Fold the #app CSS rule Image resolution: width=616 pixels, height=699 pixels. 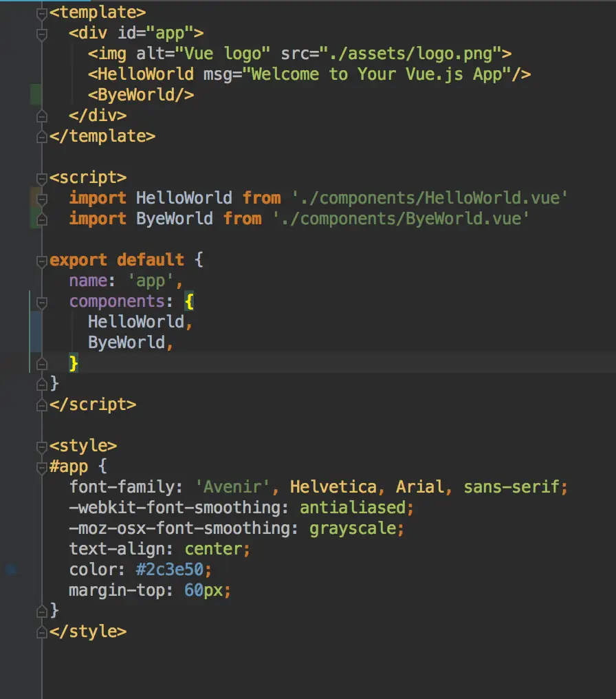click(x=42, y=466)
